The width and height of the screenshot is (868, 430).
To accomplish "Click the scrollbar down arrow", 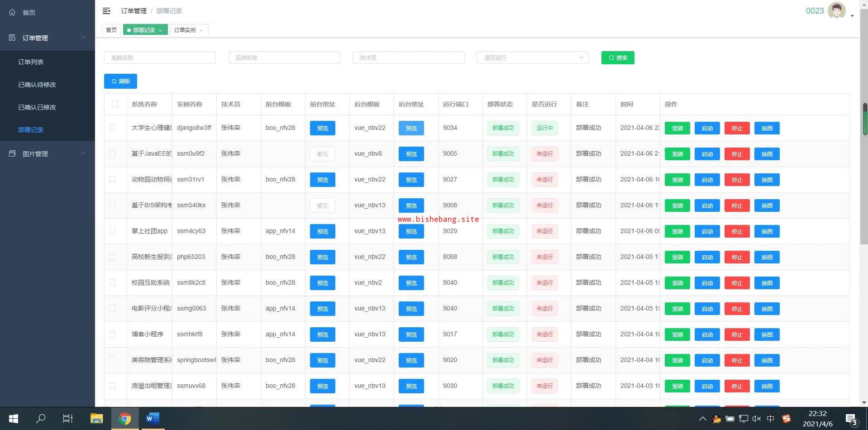I will click(864, 402).
